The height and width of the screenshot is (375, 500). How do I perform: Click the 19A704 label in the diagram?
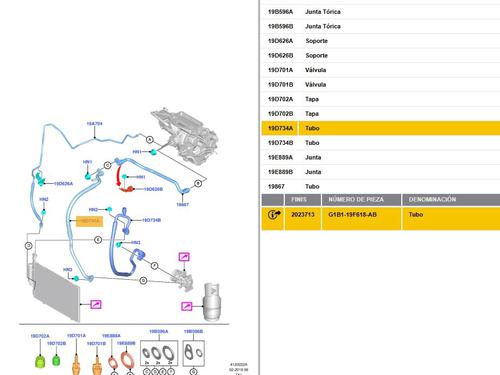[x=94, y=124]
